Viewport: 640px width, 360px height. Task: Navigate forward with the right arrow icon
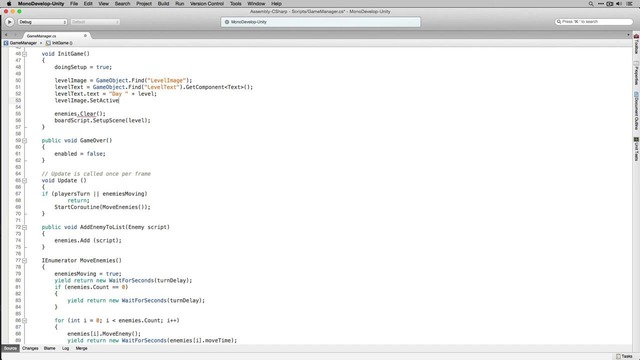tap(15, 36)
